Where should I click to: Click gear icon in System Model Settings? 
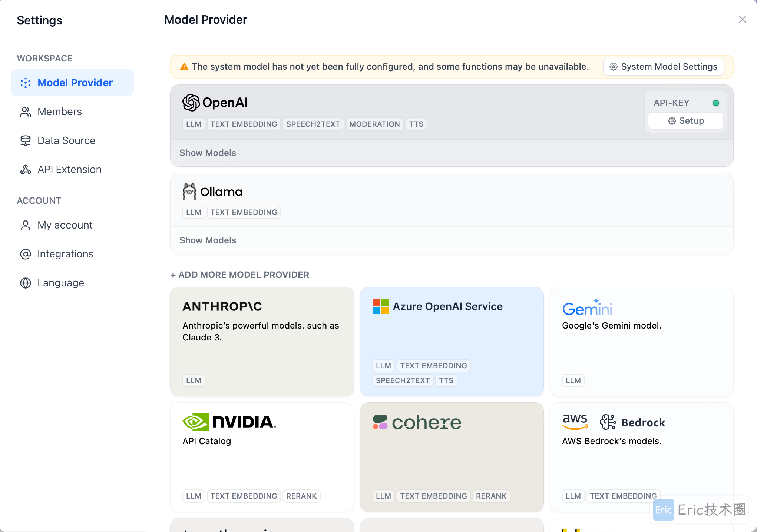pyautogui.click(x=614, y=67)
